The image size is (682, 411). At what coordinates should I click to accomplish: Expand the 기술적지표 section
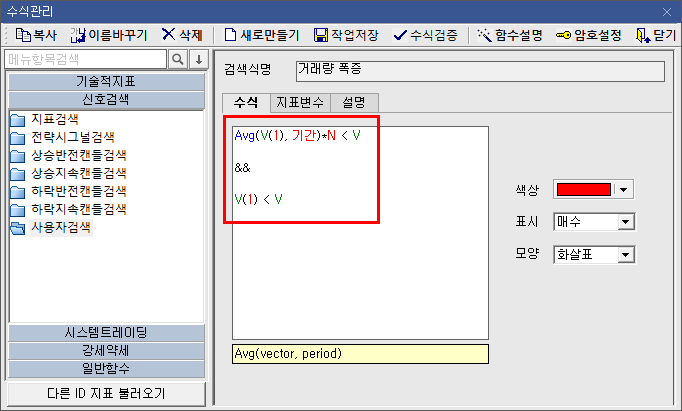[106, 81]
